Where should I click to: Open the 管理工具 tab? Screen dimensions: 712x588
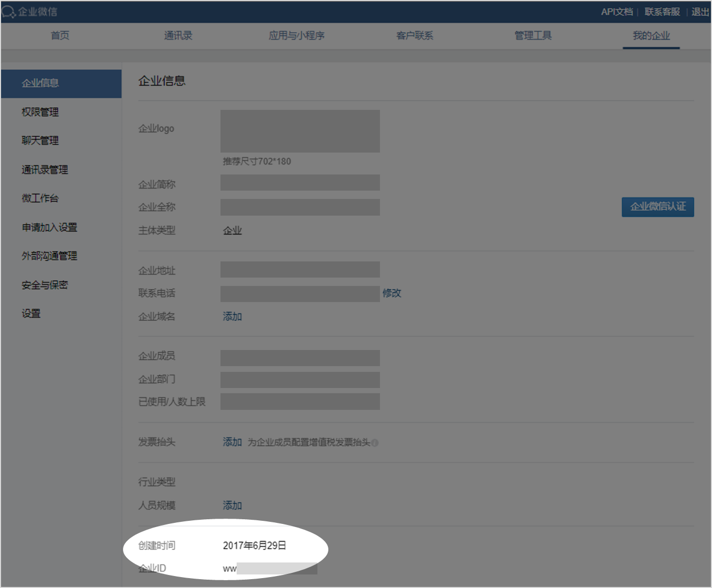point(533,35)
